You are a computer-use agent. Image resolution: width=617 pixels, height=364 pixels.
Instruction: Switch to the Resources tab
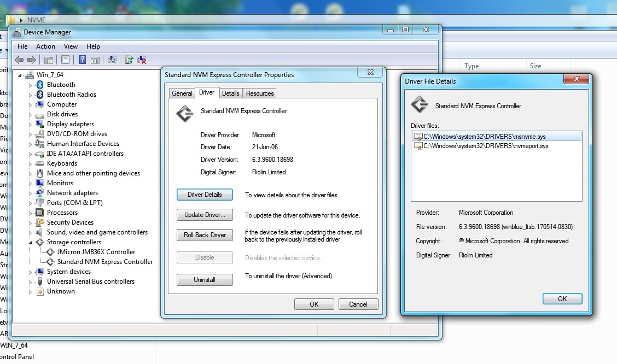tap(259, 93)
